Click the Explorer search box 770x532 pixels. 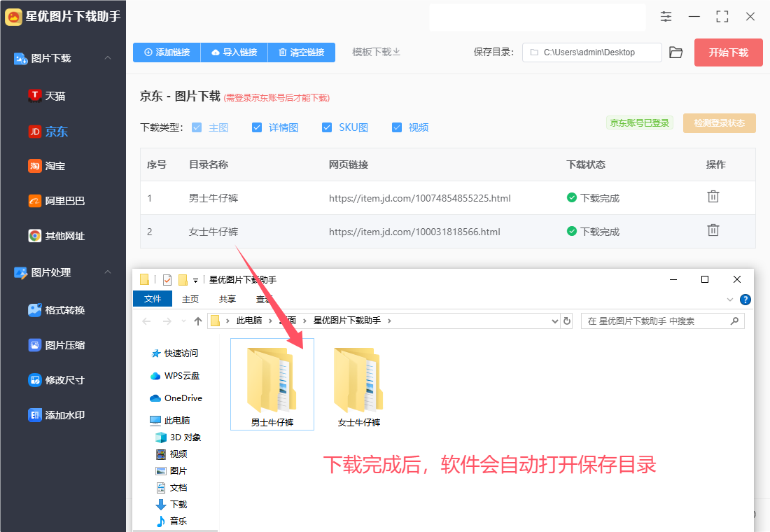pos(662,321)
